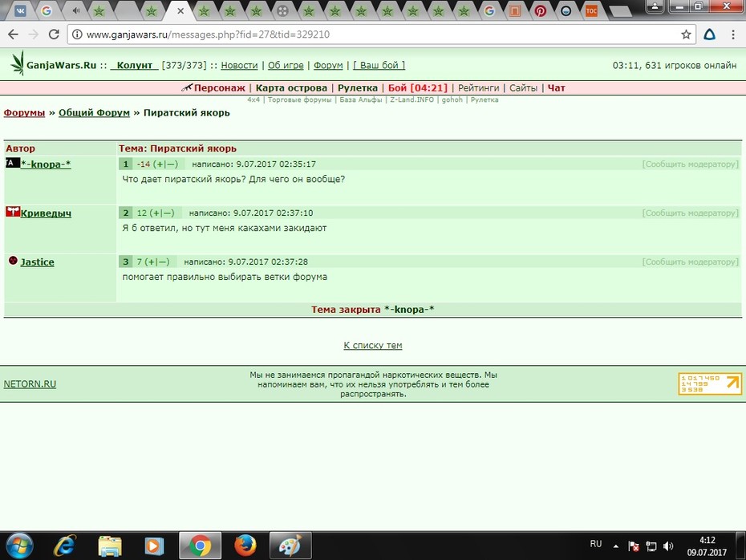Screen dimensions: 746x560
Task: Switch to Paint in the taskbar
Action: [290, 546]
